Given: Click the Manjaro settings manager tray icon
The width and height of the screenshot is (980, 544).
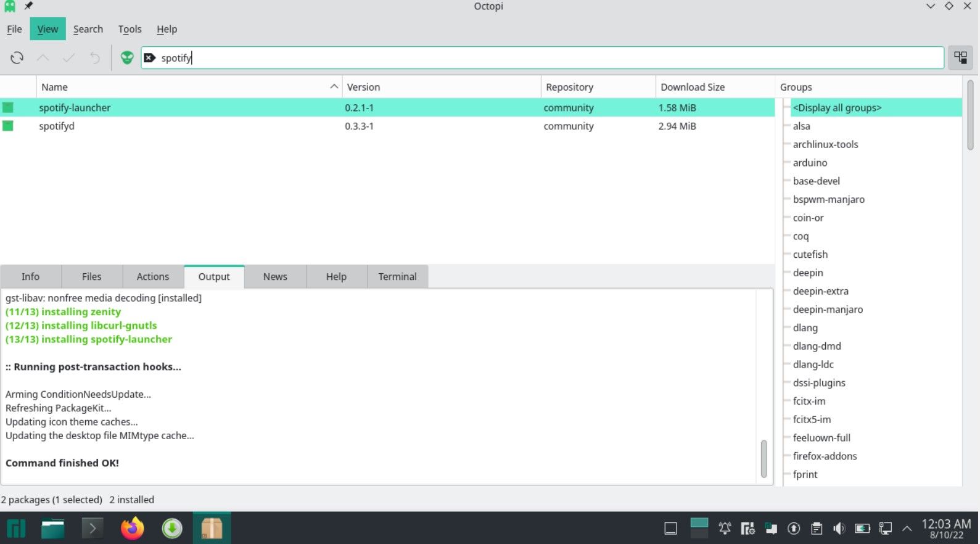Looking at the screenshot, I should (x=747, y=529).
